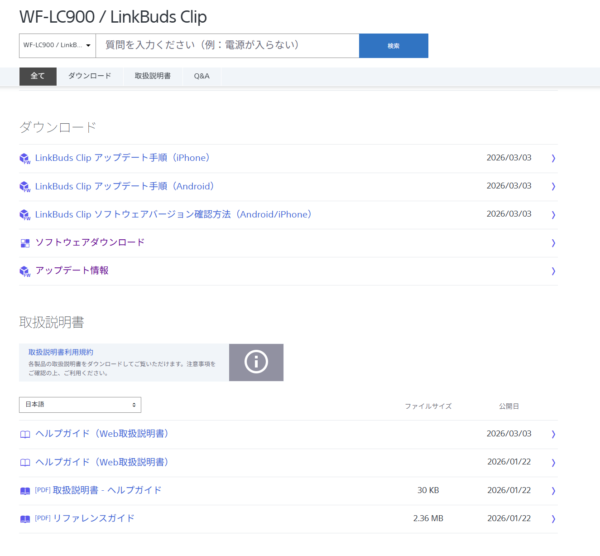Screen dimensions: 600x556
Task: Select the 全て tab
Action: (x=38, y=76)
